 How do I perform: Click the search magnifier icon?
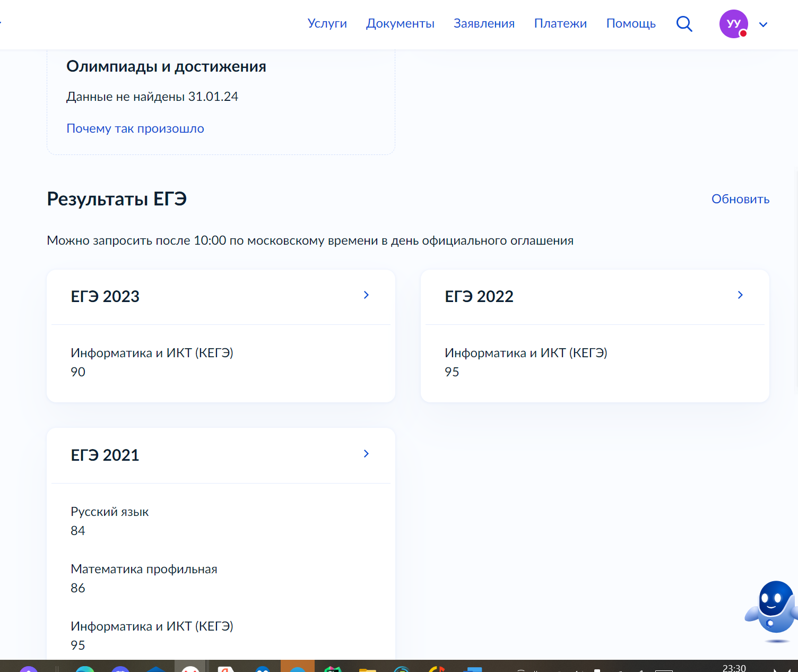tap(684, 24)
